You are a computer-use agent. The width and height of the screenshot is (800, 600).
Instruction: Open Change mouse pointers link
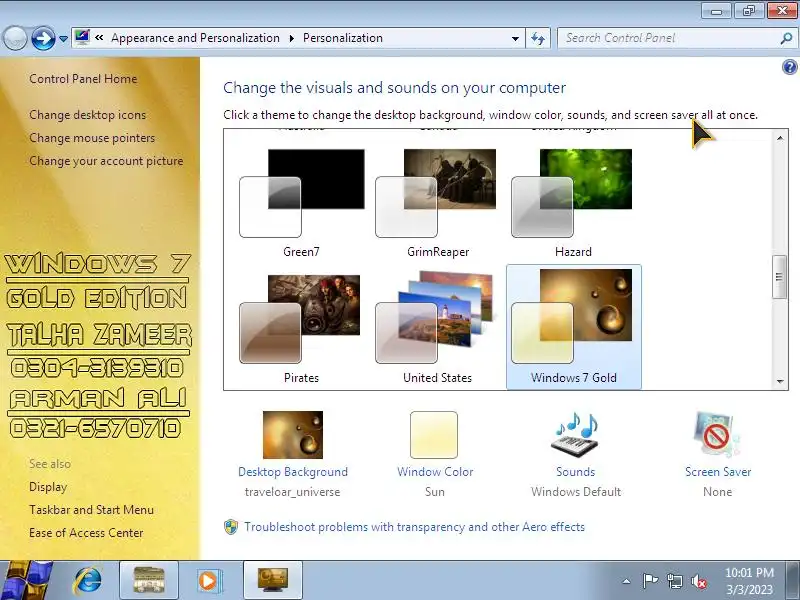[92, 138]
